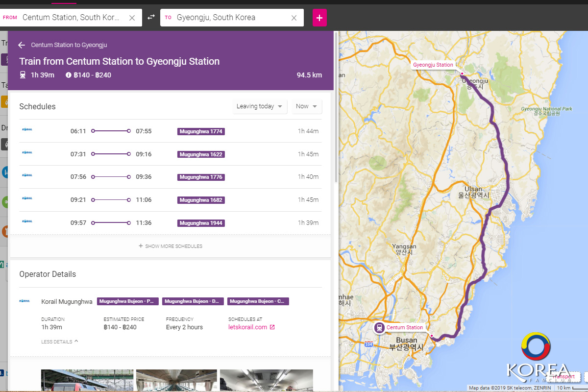Click the Mugunghwa 1622 train badge

pyautogui.click(x=201, y=154)
